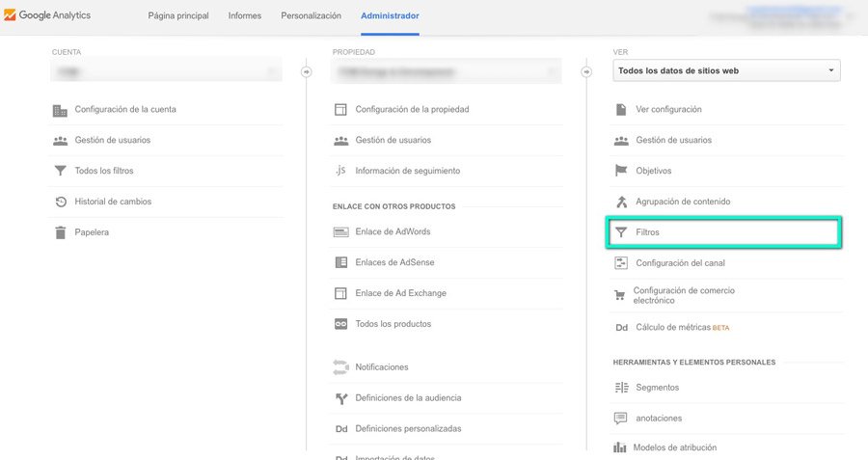Open the Personalización tab

(x=312, y=15)
